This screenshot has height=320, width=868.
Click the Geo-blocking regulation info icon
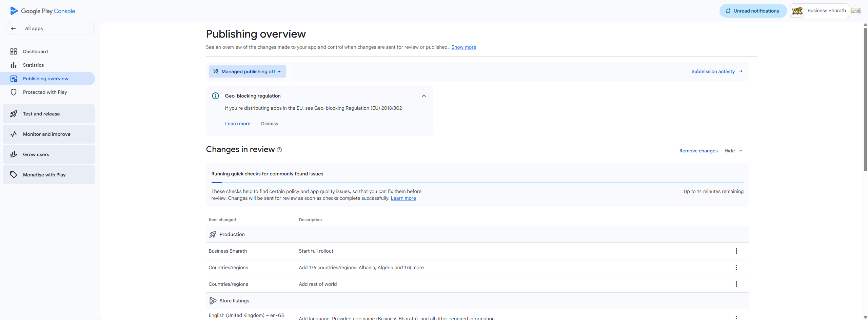click(215, 96)
